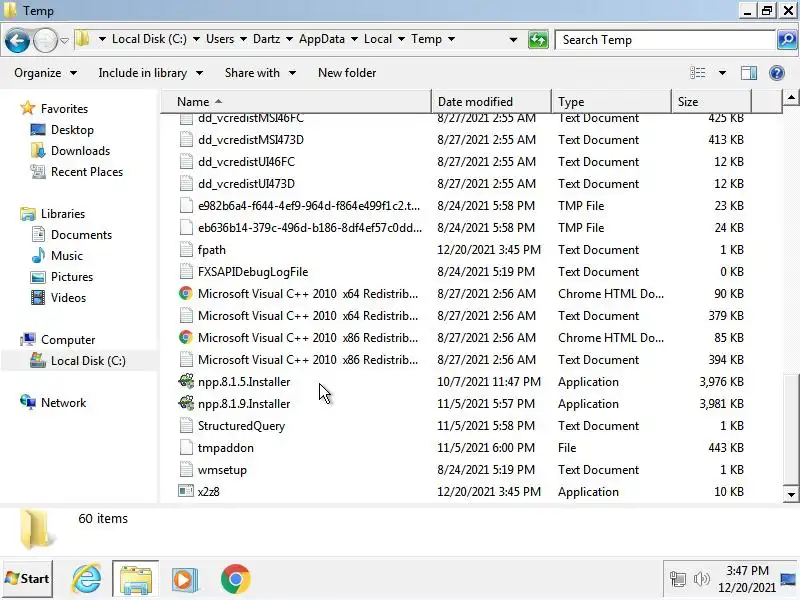
Task: Click the search magnifier icon
Action: pyautogui.click(x=787, y=40)
